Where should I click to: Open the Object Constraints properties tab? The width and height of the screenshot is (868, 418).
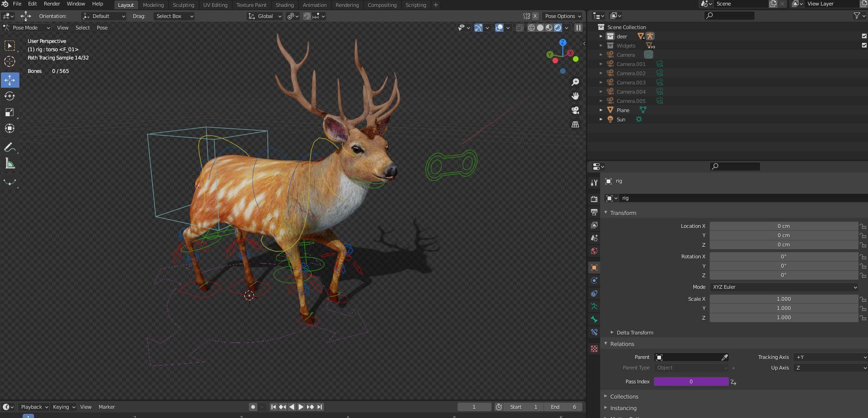click(x=594, y=293)
